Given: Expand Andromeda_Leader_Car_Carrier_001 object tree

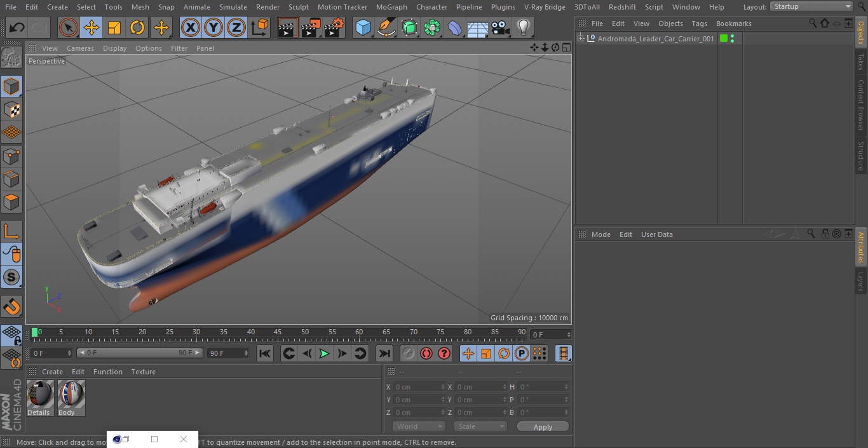Looking at the screenshot, I should point(580,39).
